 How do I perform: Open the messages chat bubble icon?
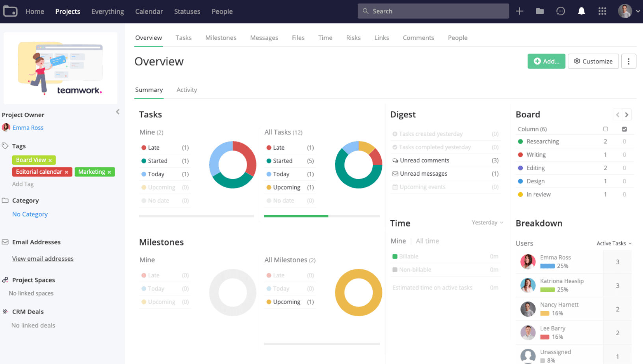(561, 11)
